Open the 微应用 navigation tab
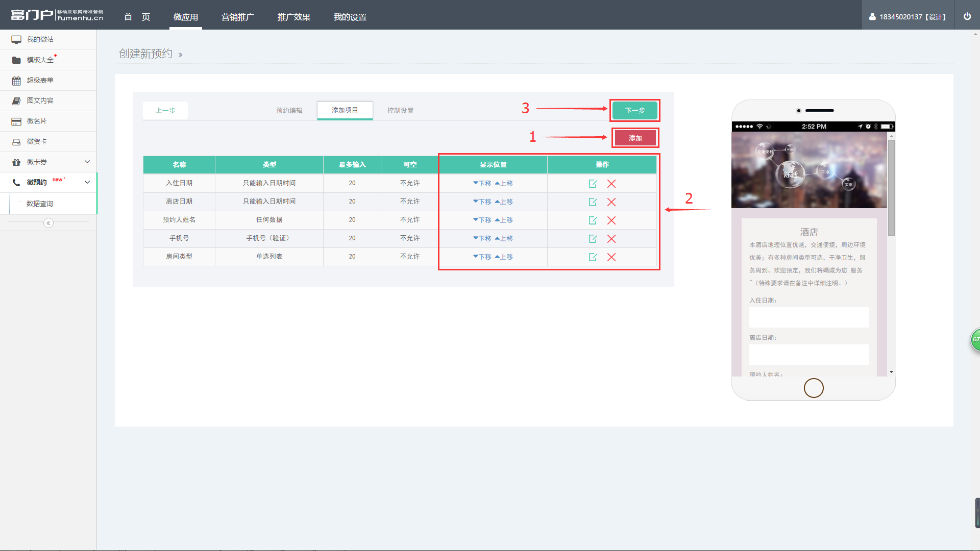The width and height of the screenshot is (980, 551). point(186,17)
